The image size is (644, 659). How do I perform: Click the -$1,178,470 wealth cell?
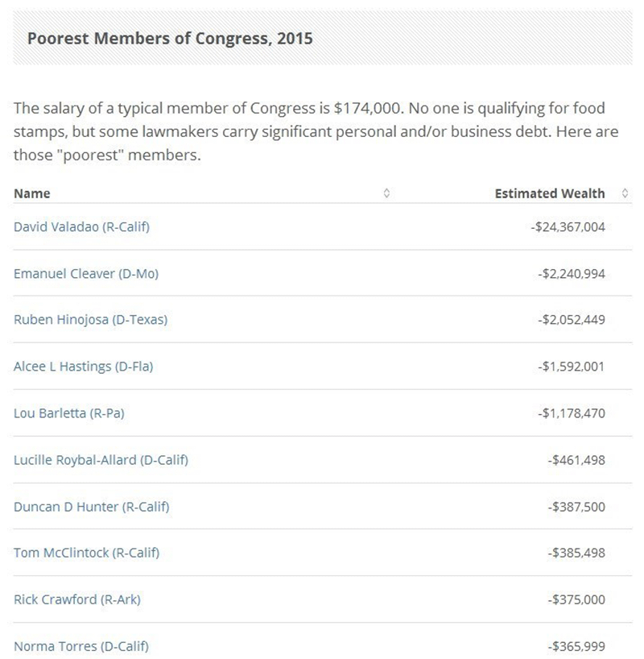point(571,413)
